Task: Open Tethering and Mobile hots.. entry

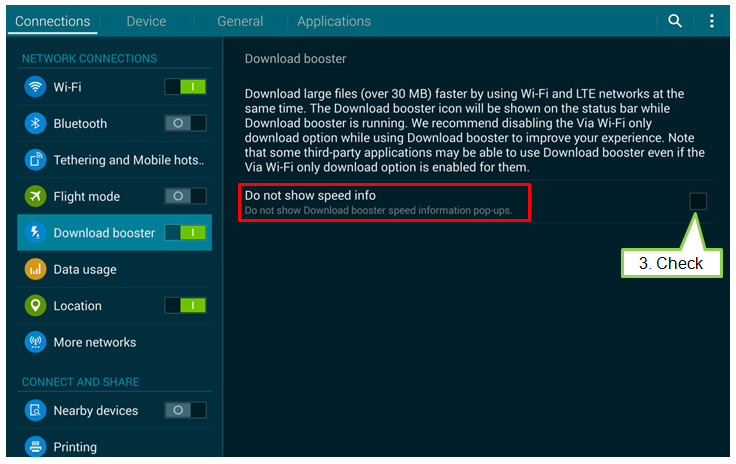Action: 129,160
